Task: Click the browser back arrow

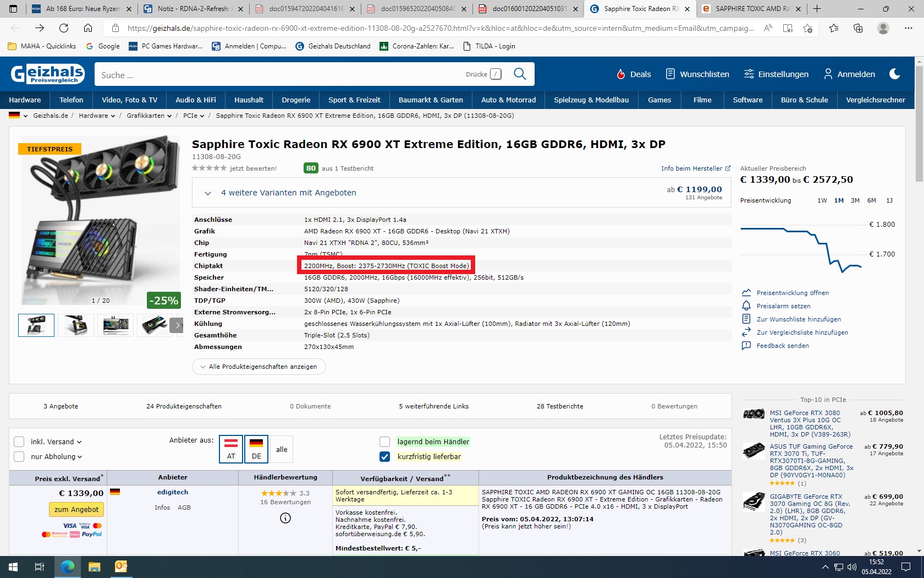Action: (x=15, y=28)
